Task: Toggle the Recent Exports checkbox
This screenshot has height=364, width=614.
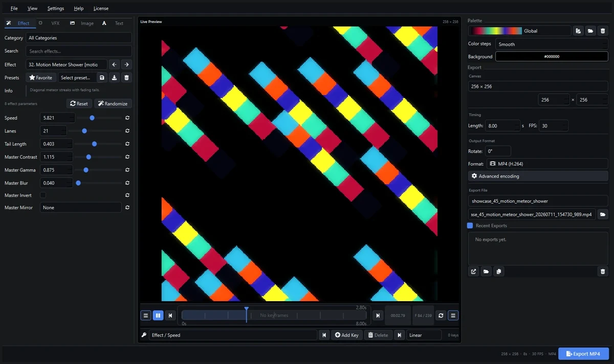Action: click(x=470, y=225)
